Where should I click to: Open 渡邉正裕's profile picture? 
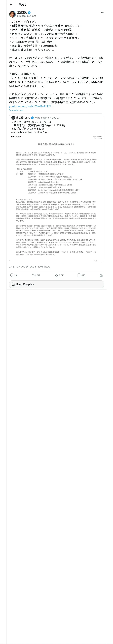pos(13,14)
